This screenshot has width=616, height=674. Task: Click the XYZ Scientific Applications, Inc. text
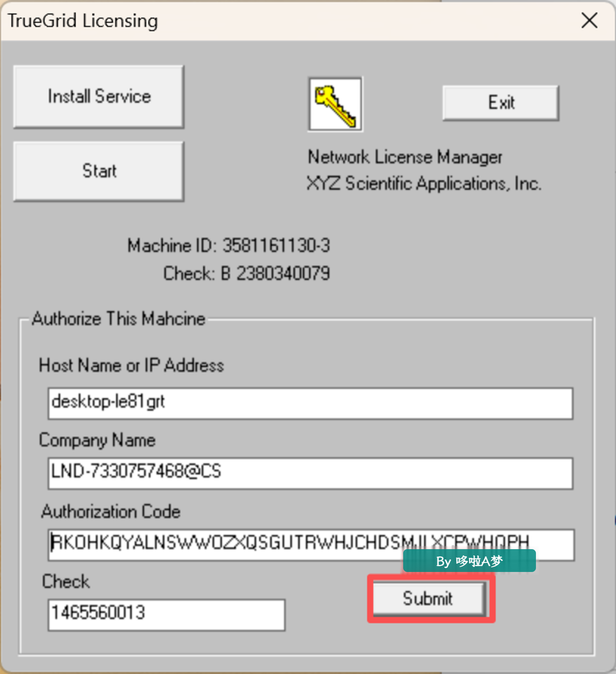pyautogui.click(x=424, y=183)
